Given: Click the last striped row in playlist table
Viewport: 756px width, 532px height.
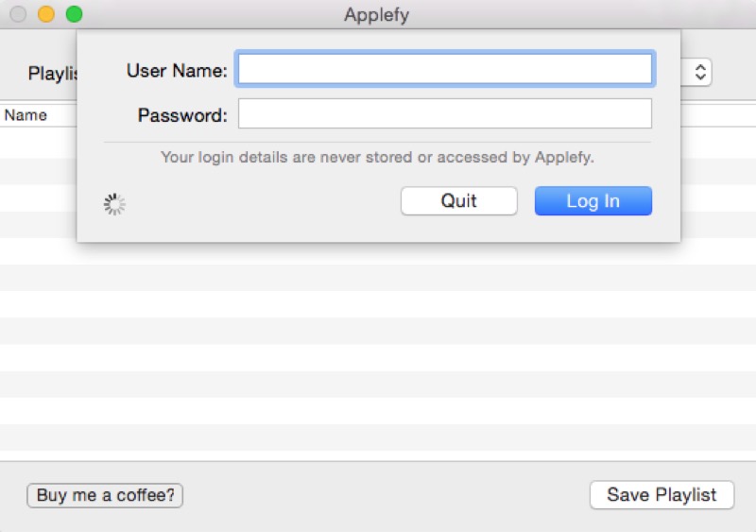Looking at the screenshot, I should pyautogui.click(x=378, y=438).
